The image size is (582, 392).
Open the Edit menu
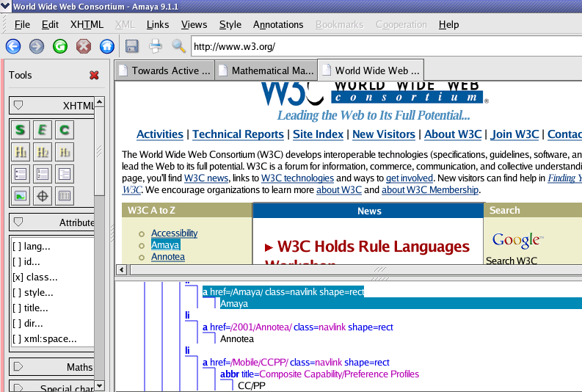point(50,24)
